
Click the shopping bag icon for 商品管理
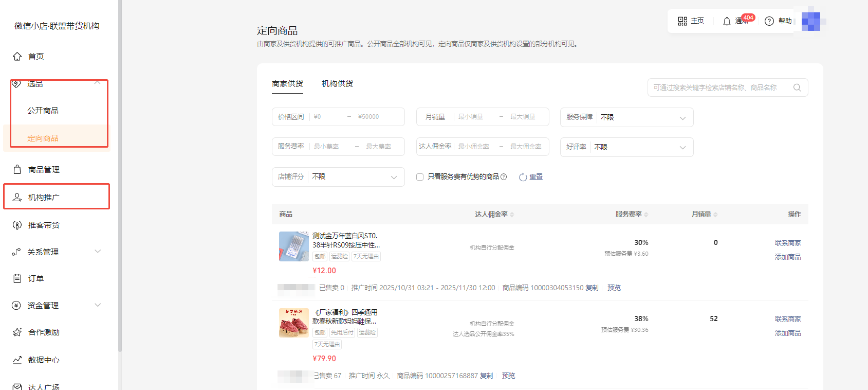point(17,169)
